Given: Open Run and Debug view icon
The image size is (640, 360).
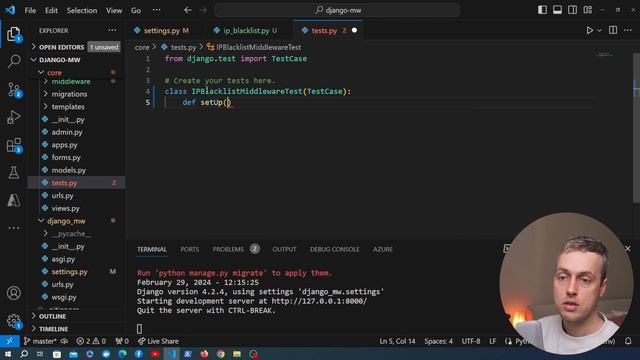Looking at the screenshot, I should tap(13, 117).
